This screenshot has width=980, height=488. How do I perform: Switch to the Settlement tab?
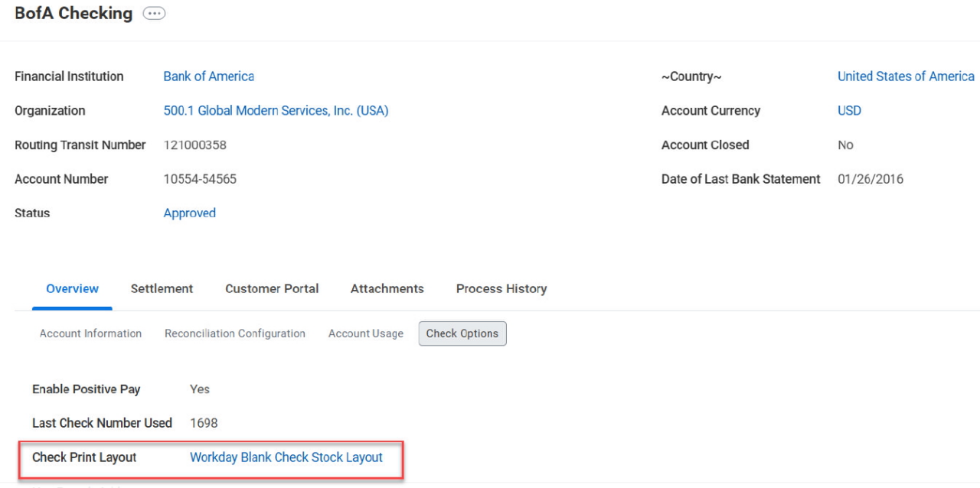162,289
